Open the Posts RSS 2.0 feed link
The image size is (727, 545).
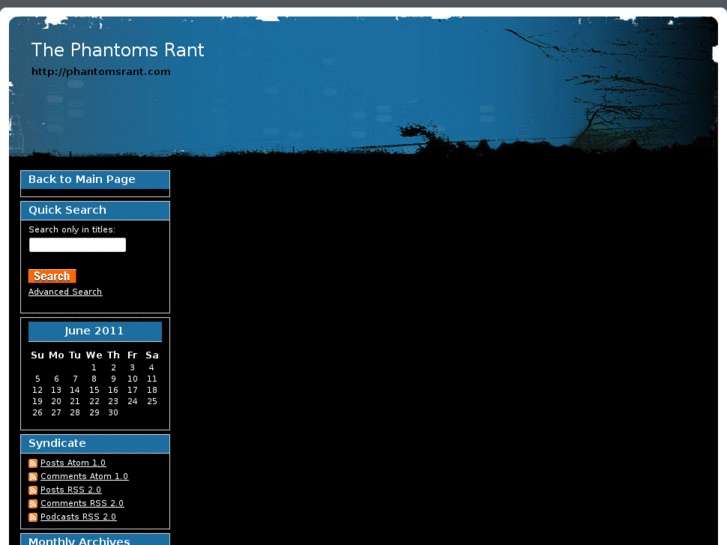[x=70, y=489]
